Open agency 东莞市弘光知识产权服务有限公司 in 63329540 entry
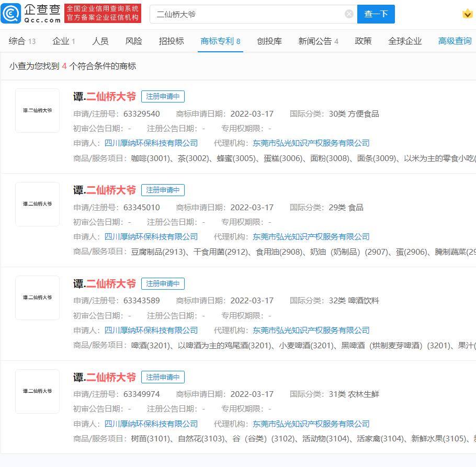 (x=311, y=143)
